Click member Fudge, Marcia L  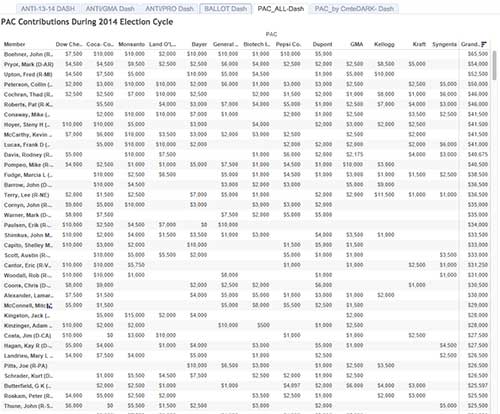pyautogui.click(x=28, y=175)
